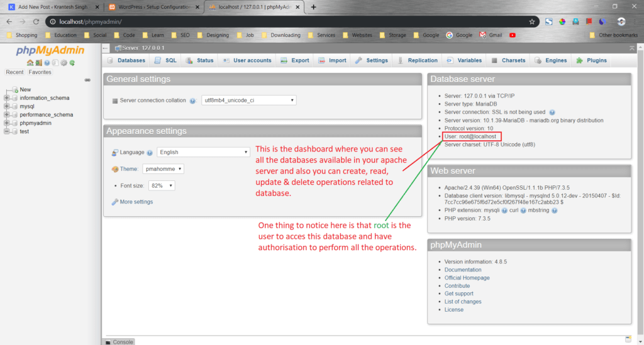Click the Contribute link
The image size is (644, 345).
[457, 286]
